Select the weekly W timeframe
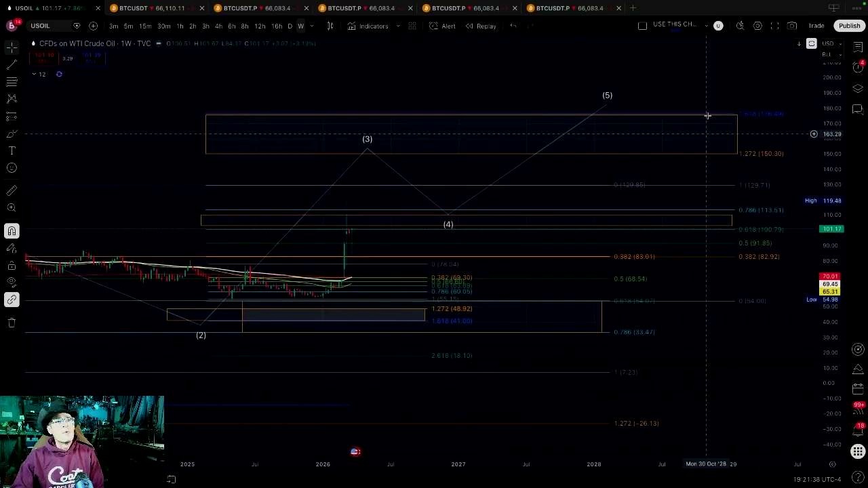 click(300, 26)
